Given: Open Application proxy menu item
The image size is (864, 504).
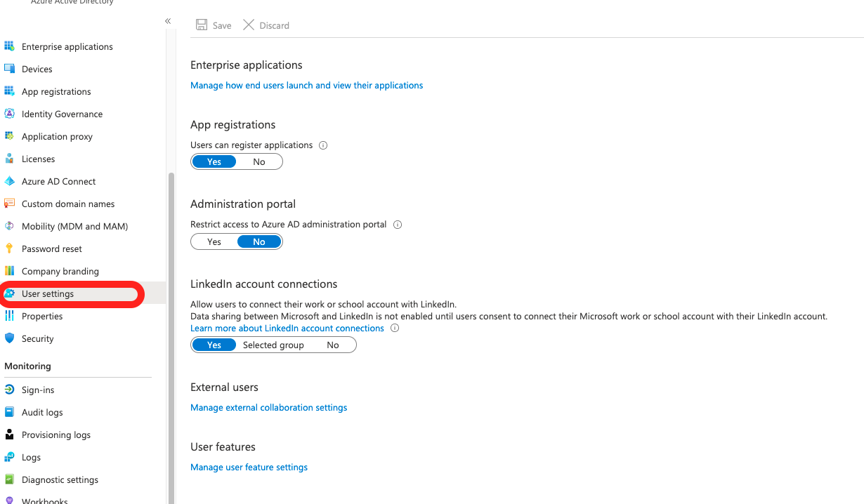Looking at the screenshot, I should [x=57, y=136].
